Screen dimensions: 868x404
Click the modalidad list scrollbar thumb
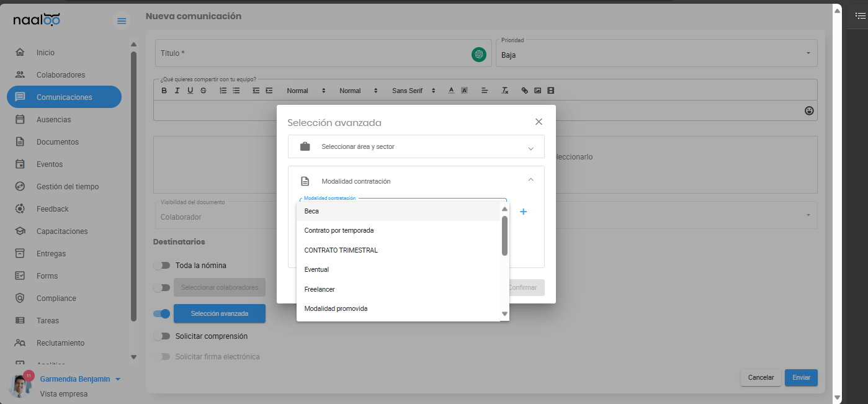click(504, 235)
